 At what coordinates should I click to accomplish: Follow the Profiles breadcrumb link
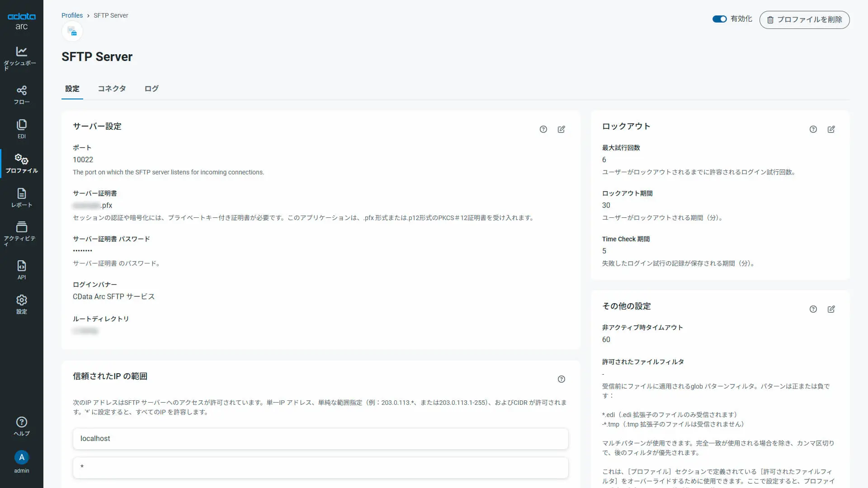(x=72, y=15)
